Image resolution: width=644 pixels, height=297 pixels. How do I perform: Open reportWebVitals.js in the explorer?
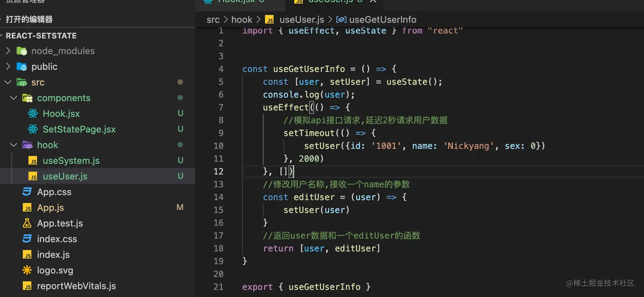tap(76, 286)
